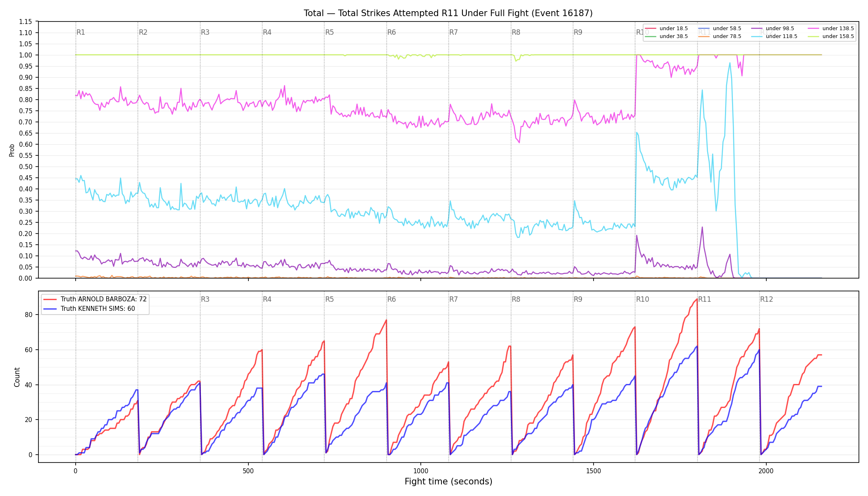Viewport: 868px width, 496px height.
Task: Click the R9 round marker in the top chart
Action: [578, 32]
